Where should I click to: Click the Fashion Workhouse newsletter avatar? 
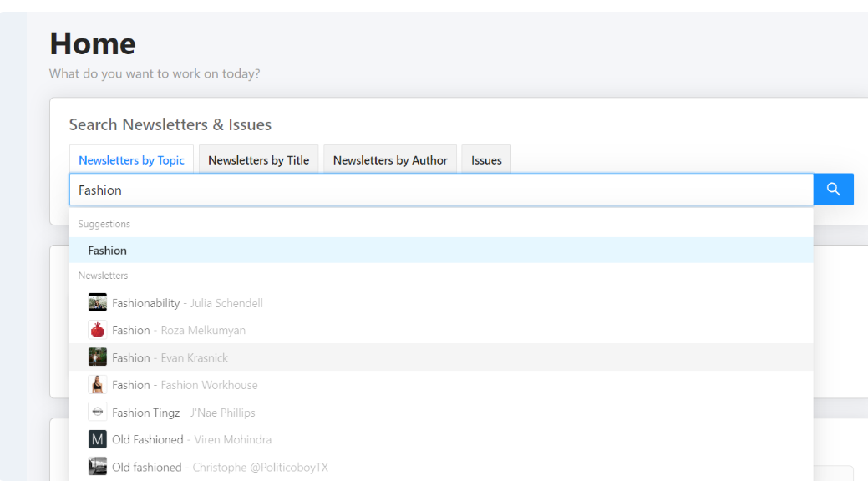pyautogui.click(x=98, y=385)
